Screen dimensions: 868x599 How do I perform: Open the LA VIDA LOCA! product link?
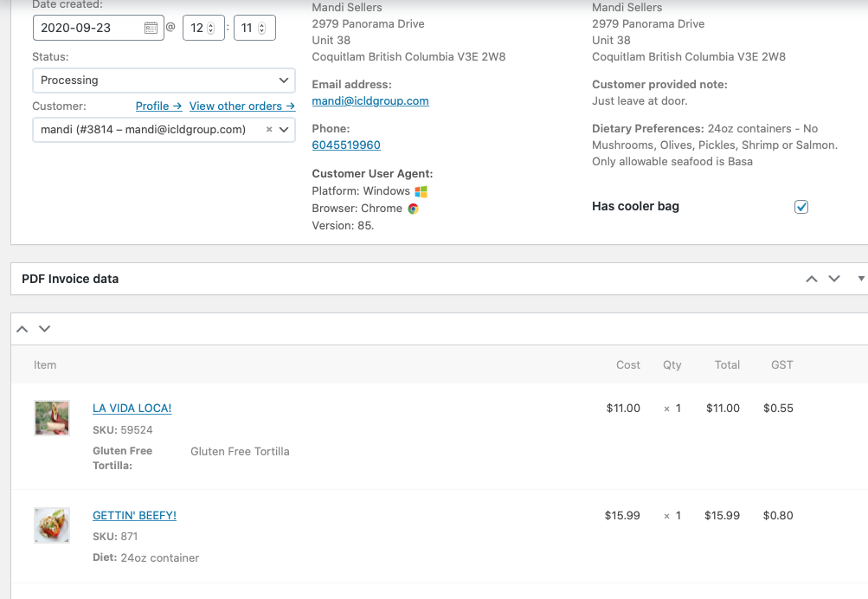pos(132,409)
